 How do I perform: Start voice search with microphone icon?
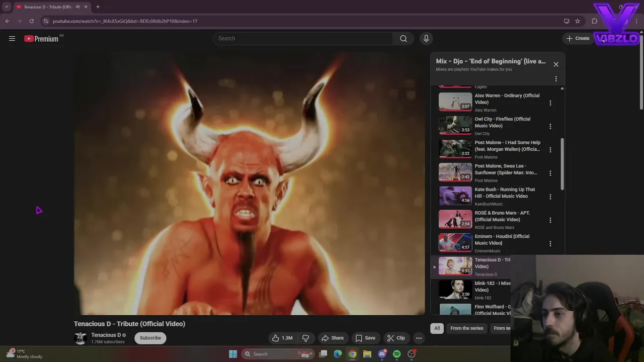(426, 38)
